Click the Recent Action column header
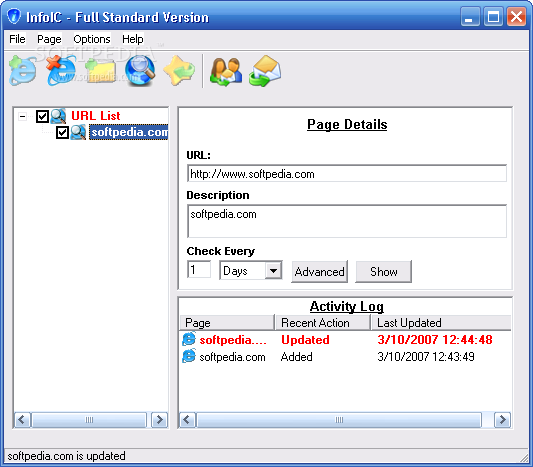 point(323,323)
